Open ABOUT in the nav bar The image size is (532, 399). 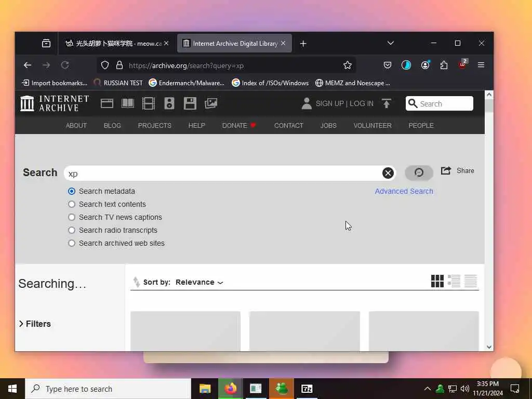(76, 126)
